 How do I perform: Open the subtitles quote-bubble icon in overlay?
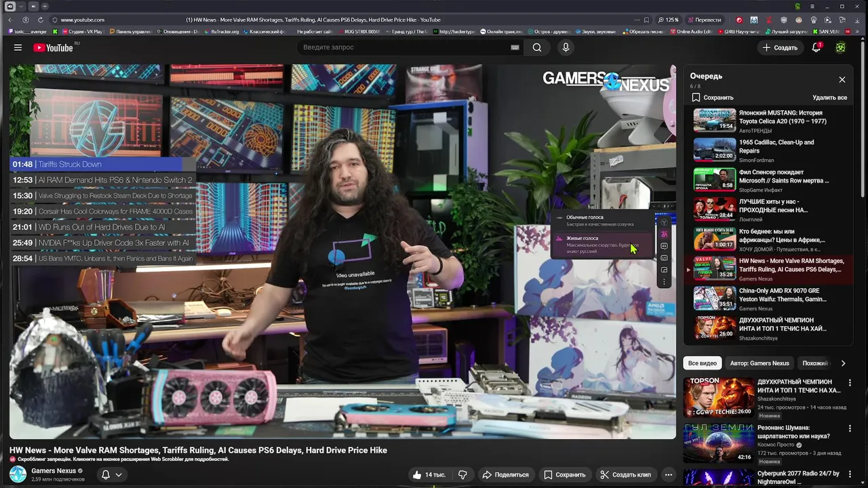(665, 246)
